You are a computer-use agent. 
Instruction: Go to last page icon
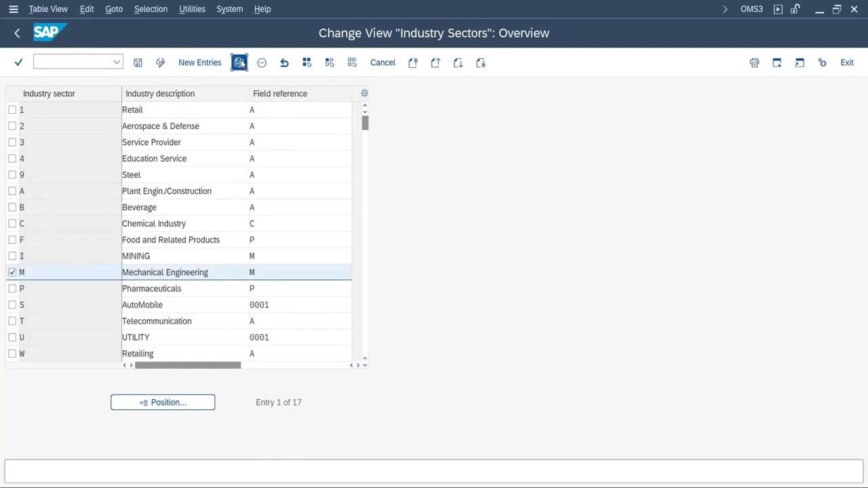pyautogui.click(x=481, y=62)
